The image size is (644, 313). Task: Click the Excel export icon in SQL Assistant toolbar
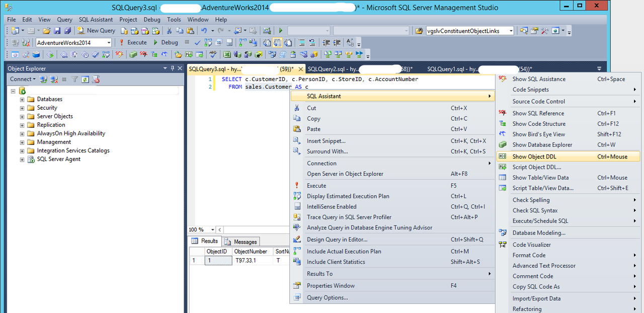(227, 54)
